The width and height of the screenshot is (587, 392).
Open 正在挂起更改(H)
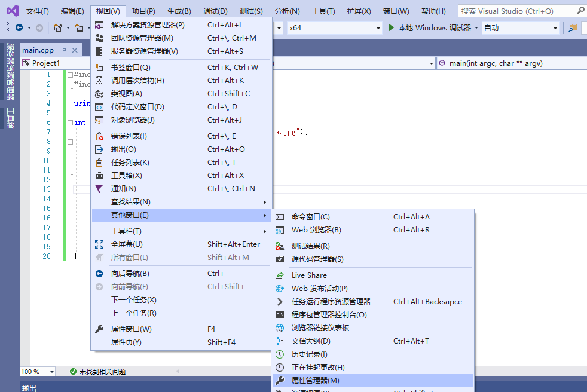pyautogui.click(x=373, y=367)
